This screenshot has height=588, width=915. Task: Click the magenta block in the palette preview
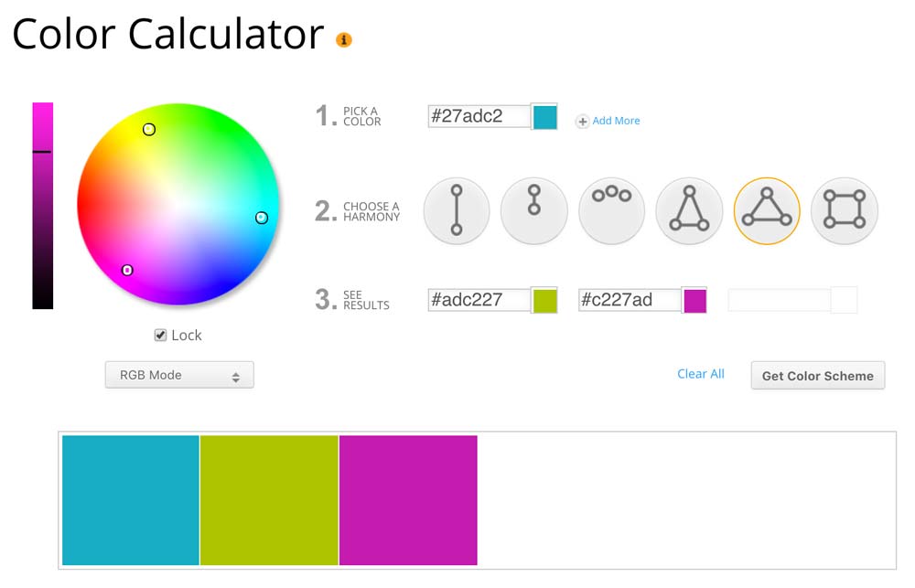click(x=408, y=499)
